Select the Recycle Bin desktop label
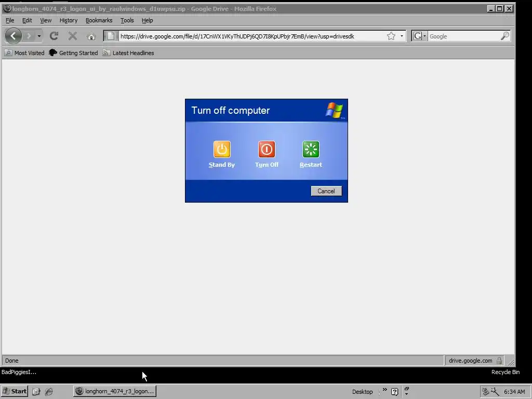The width and height of the screenshot is (532, 399). click(506, 372)
